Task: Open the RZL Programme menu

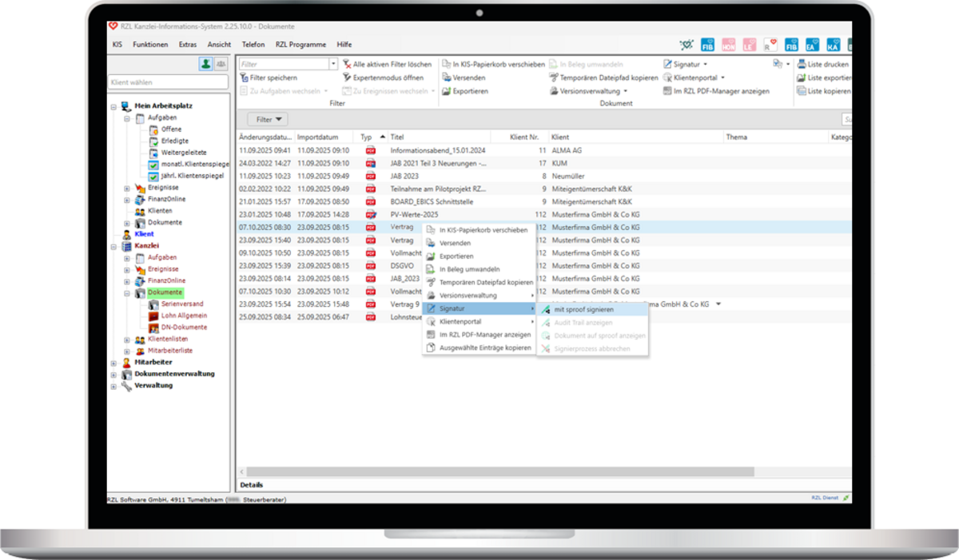Action: (300, 45)
